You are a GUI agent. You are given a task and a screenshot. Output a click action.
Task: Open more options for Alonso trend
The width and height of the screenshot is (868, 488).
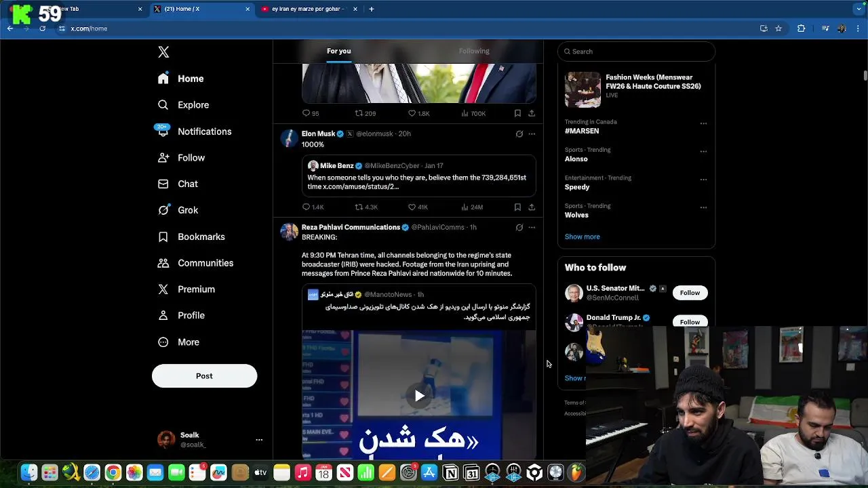point(703,151)
